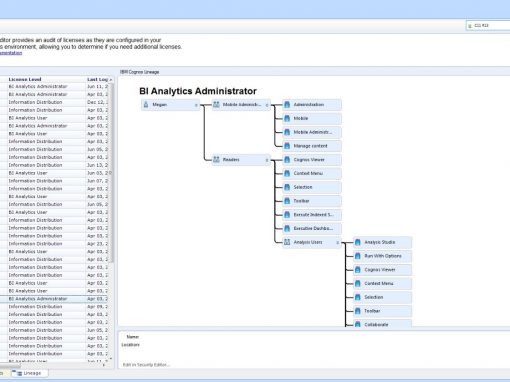This screenshot has height=382, width=510.
Task: Click Cognos Viewer icon under Analysis Users
Action: (358, 270)
